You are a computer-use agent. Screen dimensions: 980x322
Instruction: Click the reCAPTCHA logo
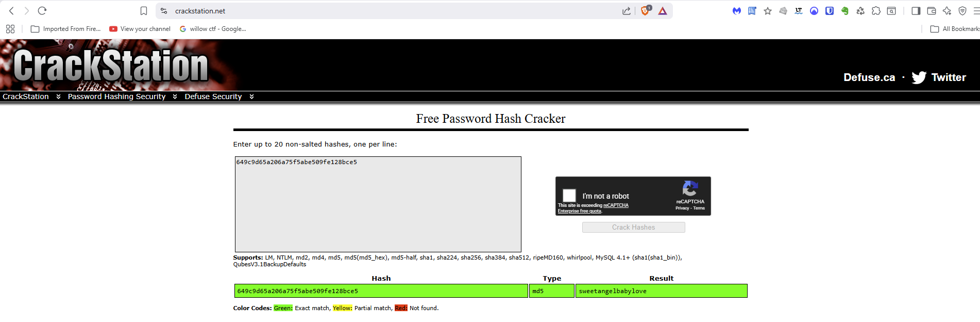[x=690, y=188]
